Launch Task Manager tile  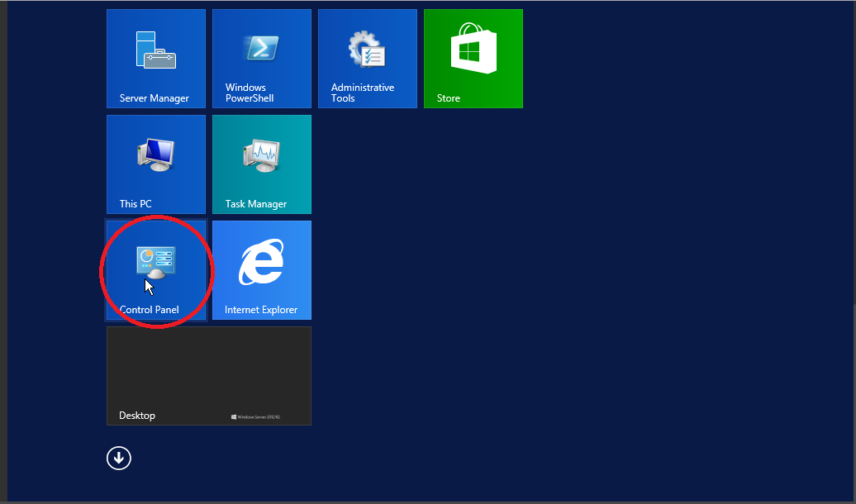(262, 164)
